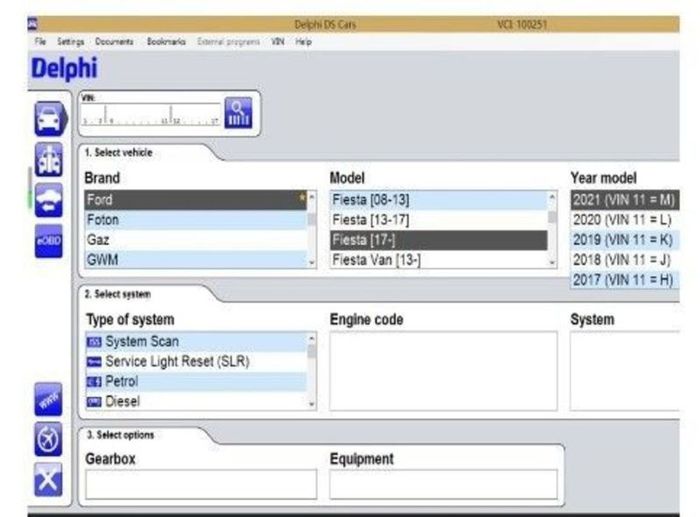The height and width of the screenshot is (517, 700).
Task: Click the 3. Select options tab
Action: (121, 435)
